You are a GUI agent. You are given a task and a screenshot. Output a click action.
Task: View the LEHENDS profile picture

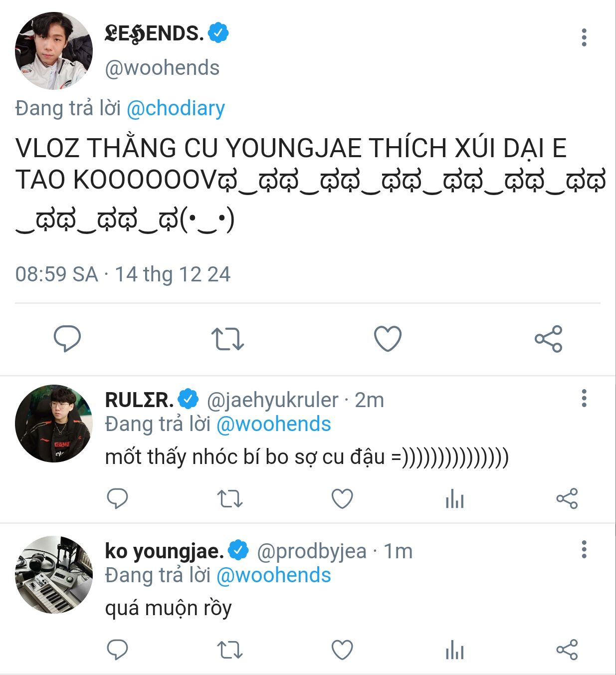pyautogui.click(x=54, y=51)
